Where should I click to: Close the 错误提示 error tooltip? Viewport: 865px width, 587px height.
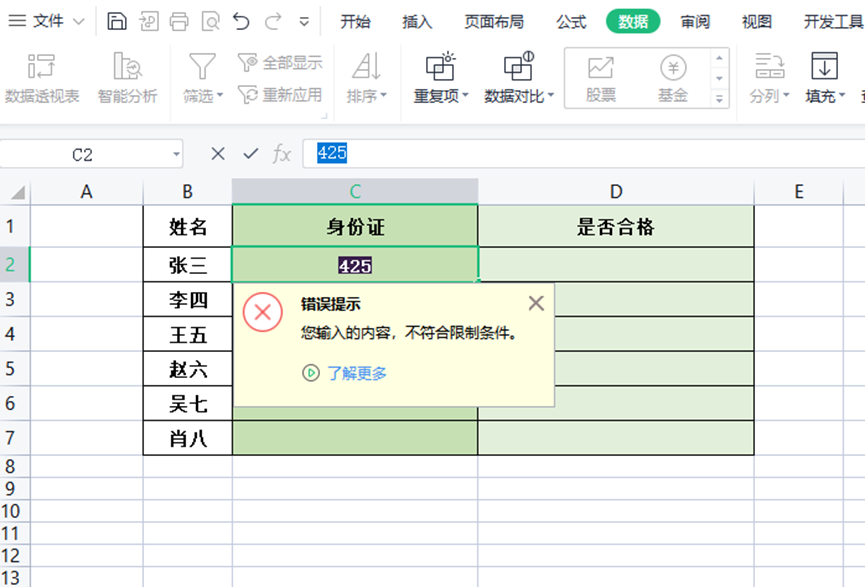[536, 303]
